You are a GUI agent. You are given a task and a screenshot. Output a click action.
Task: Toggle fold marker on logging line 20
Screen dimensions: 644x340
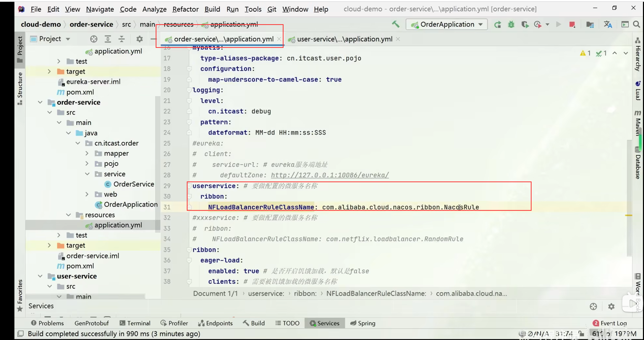[x=189, y=90]
